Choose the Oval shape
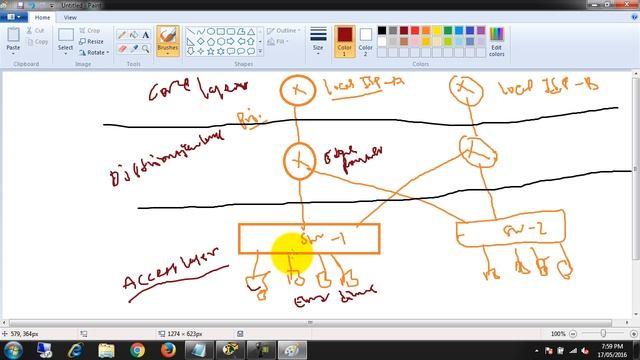This screenshot has height=360, width=640. (211, 31)
